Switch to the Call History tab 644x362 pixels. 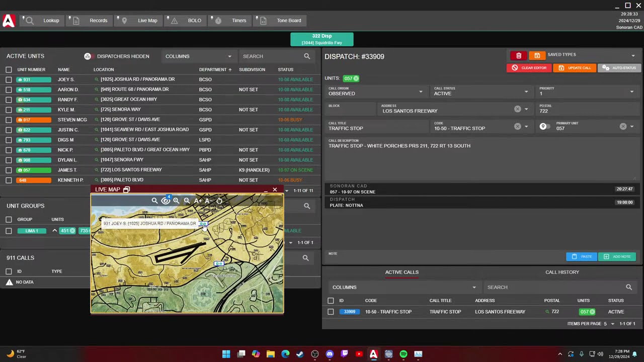(562, 272)
